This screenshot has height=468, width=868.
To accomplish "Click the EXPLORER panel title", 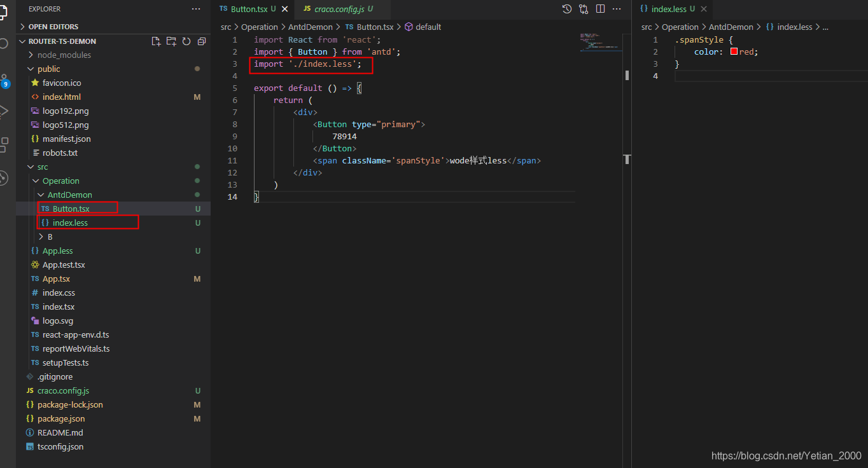I will [x=45, y=9].
